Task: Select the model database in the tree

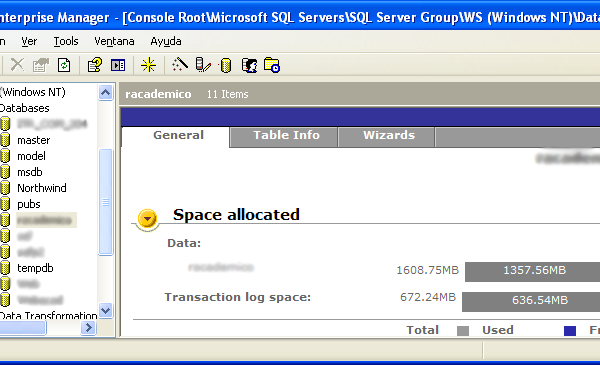Action: (x=31, y=156)
